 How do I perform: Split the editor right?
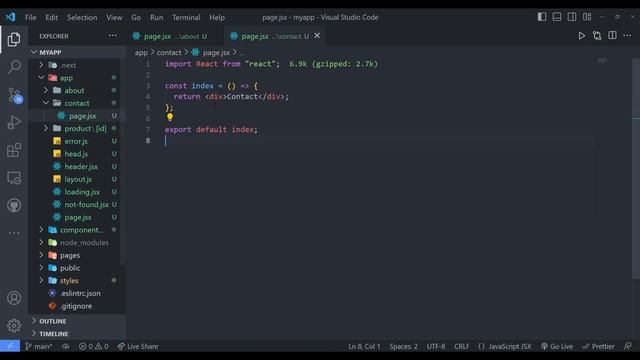click(x=612, y=36)
